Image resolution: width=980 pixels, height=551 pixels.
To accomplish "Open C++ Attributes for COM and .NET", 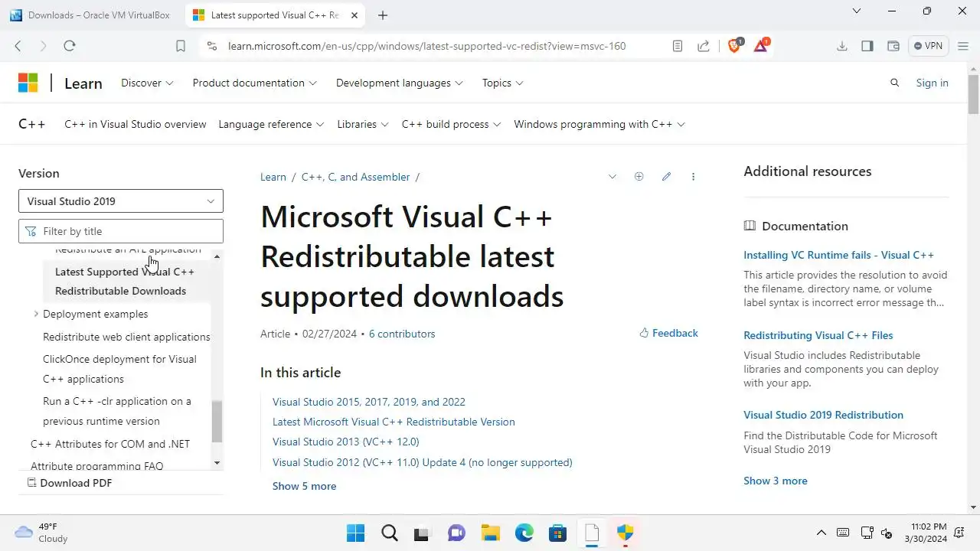I will 110,444.
